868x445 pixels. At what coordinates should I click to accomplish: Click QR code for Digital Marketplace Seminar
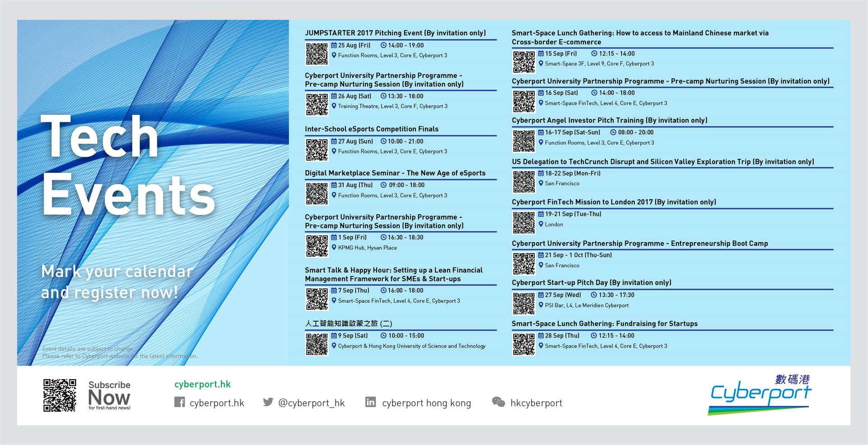tap(317, 193)
